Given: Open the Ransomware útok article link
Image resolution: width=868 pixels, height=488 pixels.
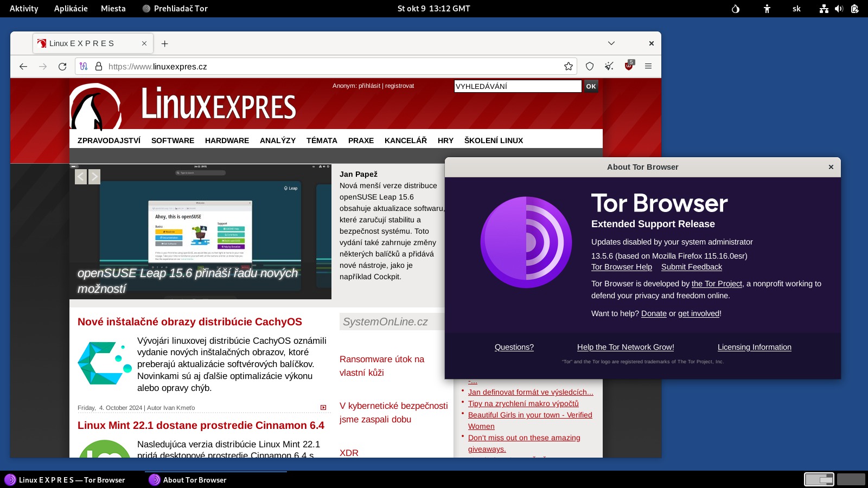Looking at the screenshot, I should coord(382,366).
